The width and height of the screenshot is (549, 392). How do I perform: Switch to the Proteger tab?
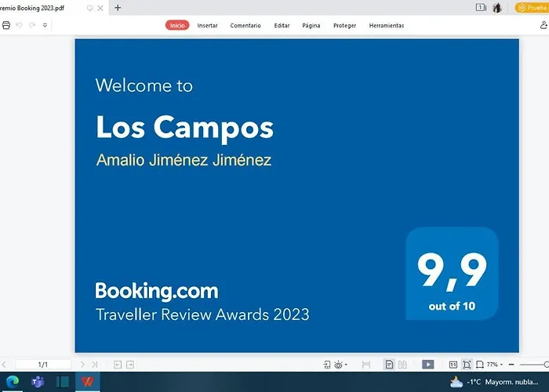coord(344,25)
